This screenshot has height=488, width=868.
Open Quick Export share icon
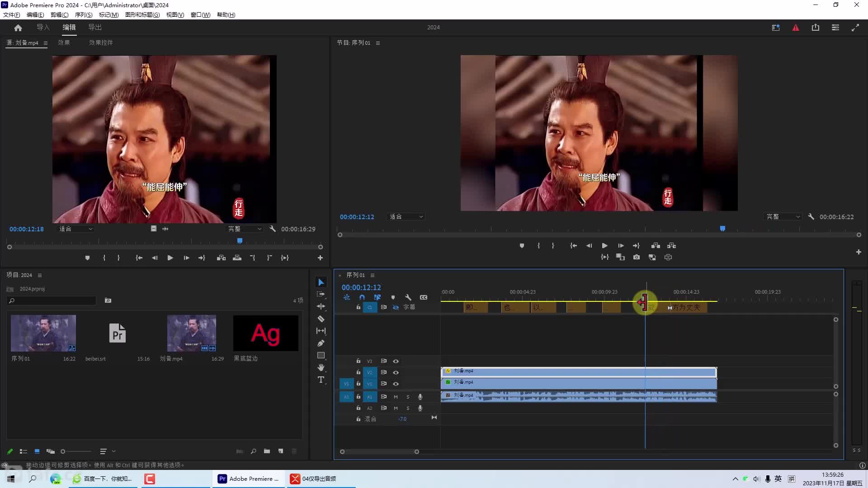pyautogui.click(x=816, y=28)
